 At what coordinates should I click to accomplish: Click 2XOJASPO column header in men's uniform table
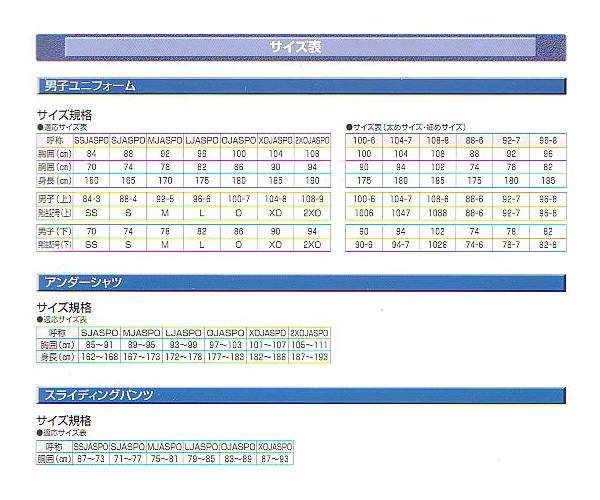coord(312,141)
